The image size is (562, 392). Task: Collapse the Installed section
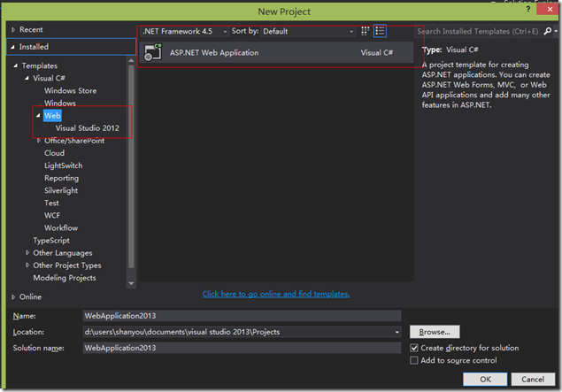click(13, 47)
